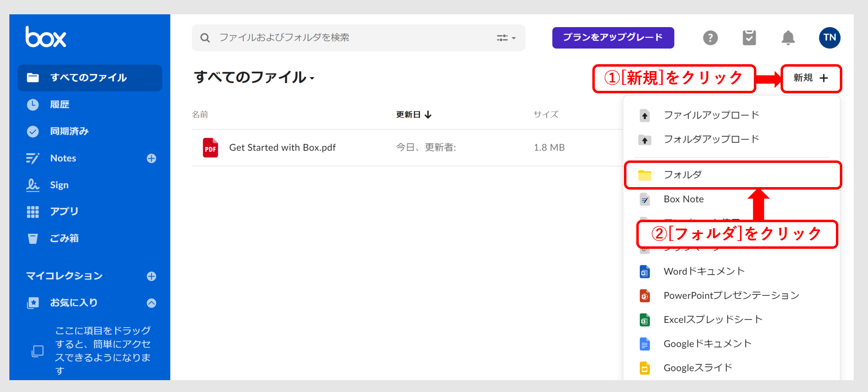
Task: Add a new collection under マイコレクション
Action: pos(151,276)
